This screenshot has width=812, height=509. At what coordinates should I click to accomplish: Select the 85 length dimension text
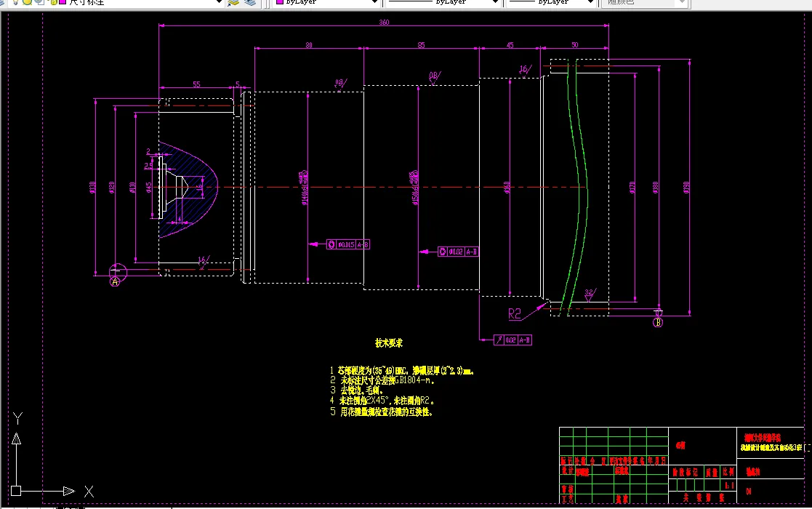pyautogui.click(x=421, y=45)
